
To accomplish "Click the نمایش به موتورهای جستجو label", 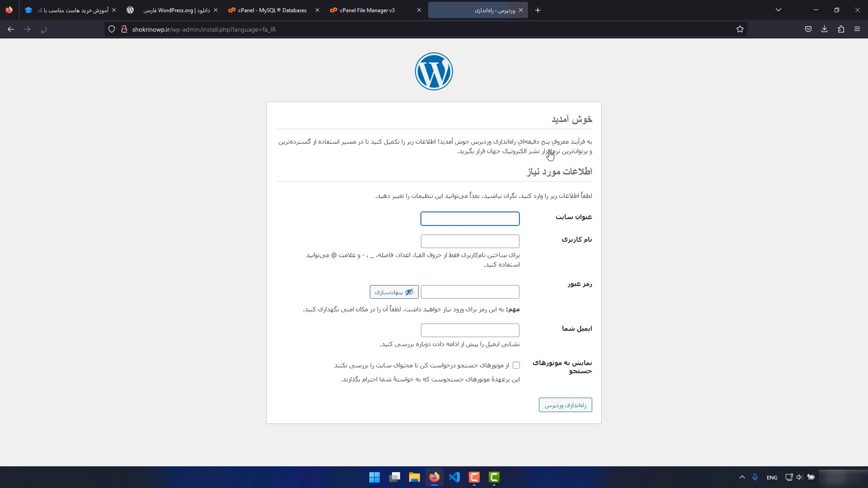I will [x=562, y=367].
